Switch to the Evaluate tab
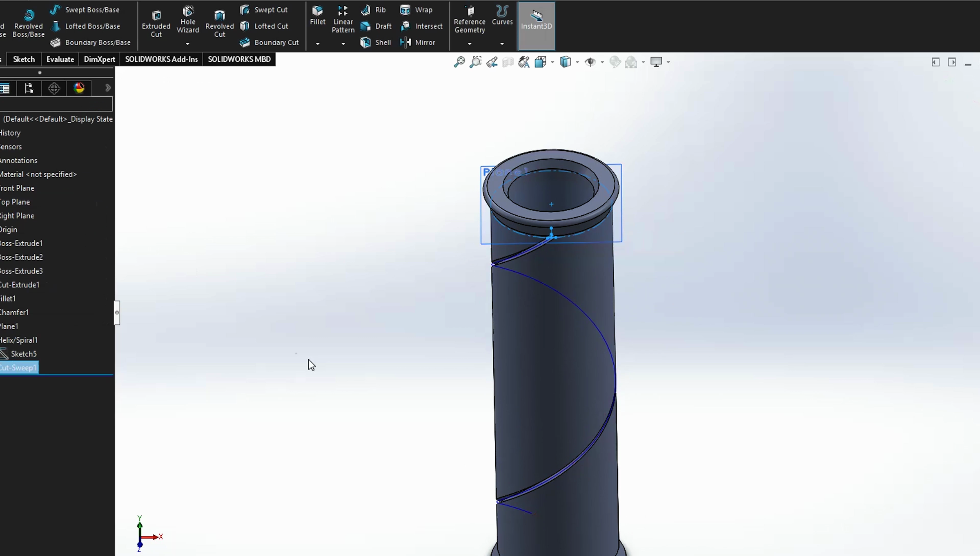The width and height of the screenshot is (980, 556). pyautogui.click(x=60, y=59)
